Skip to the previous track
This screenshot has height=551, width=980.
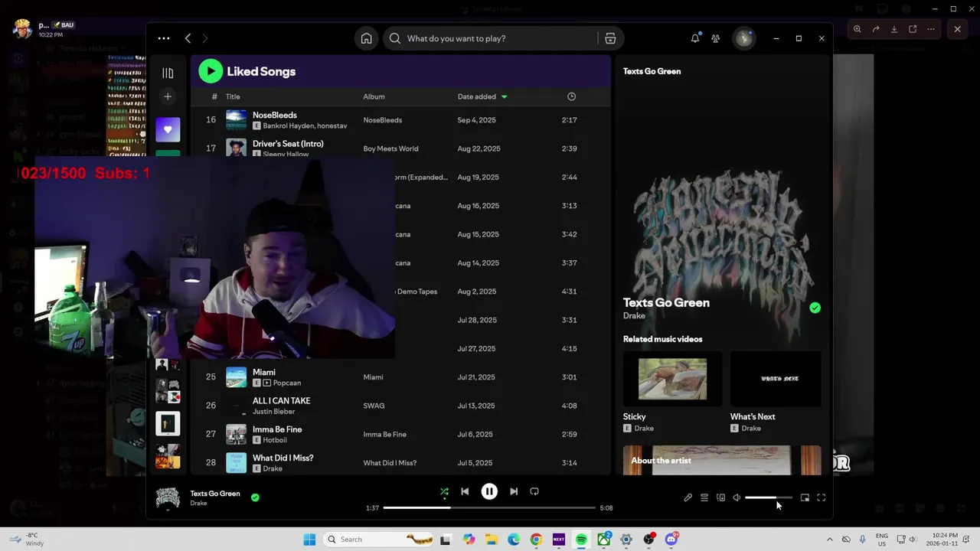465,491
